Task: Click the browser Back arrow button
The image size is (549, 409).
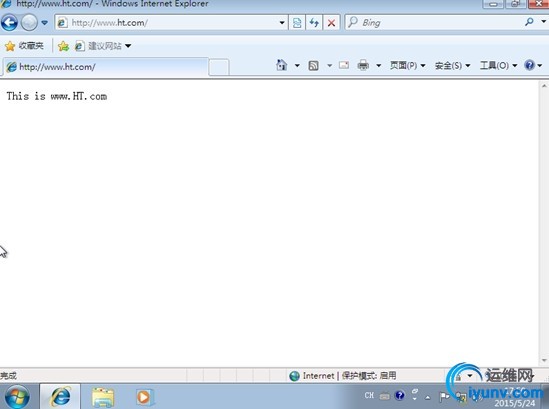Action: tap(9, 23)
